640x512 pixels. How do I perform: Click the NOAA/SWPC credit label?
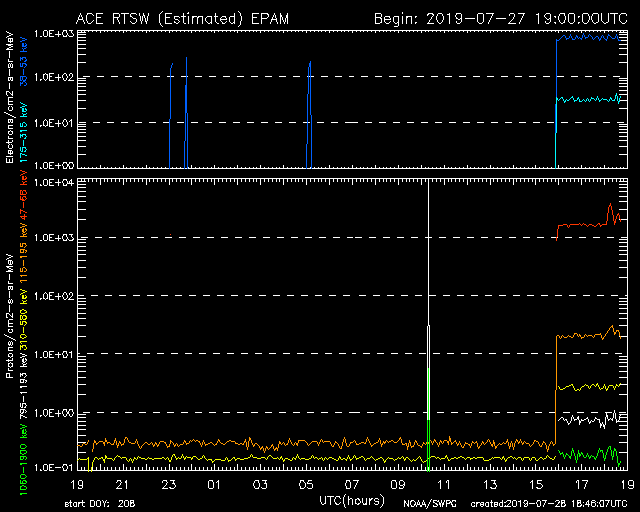click(428, 503)
